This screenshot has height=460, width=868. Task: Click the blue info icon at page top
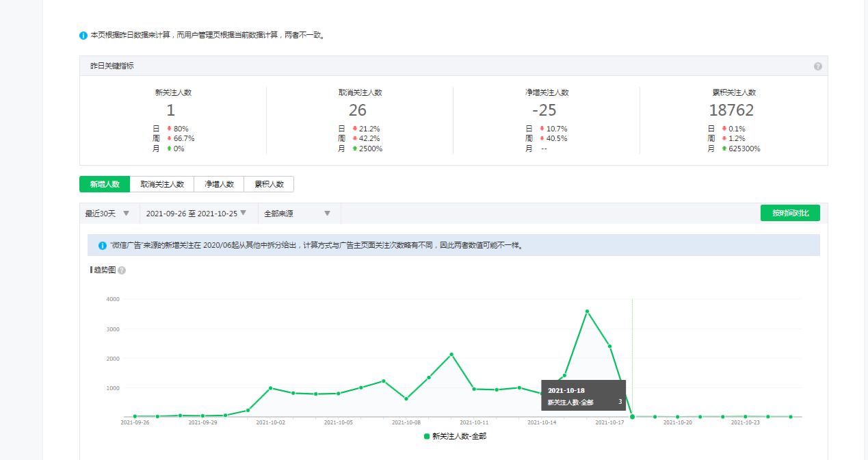pyautogui.click(x=83, y=35)
